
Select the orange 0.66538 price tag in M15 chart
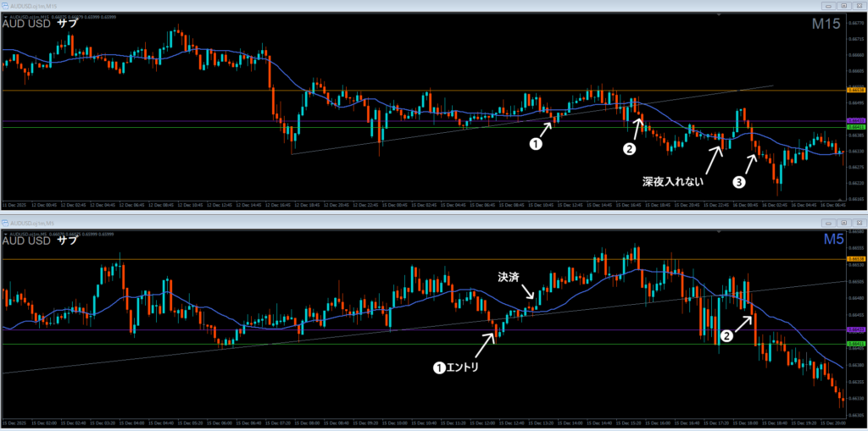[x=856, y=91]
